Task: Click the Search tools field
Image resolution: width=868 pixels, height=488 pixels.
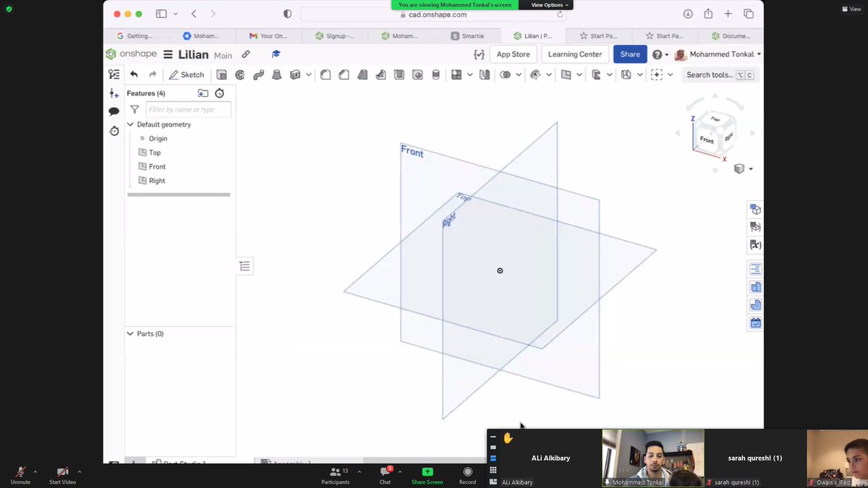Action: (x=720, y=74)
